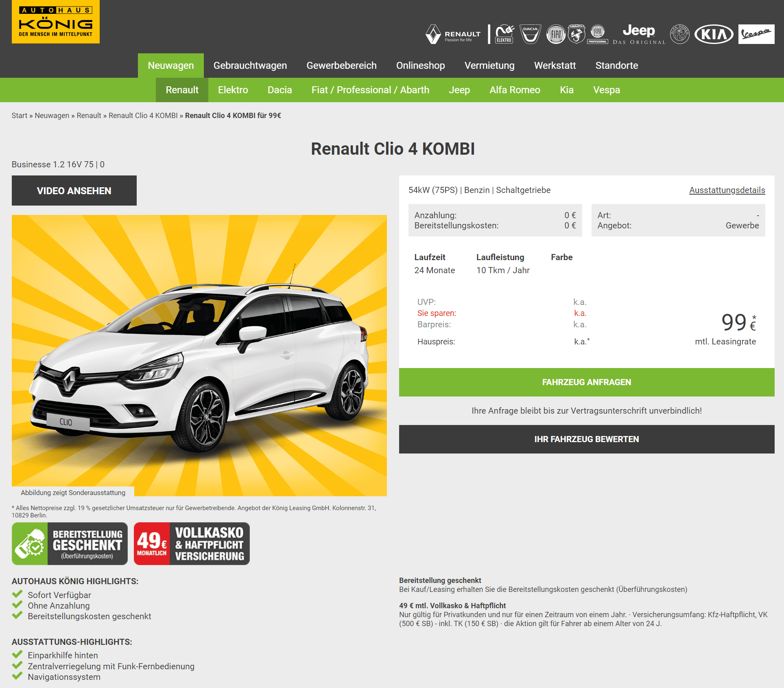This screenshot has width=784, height=688.
Task: Click the 49€ Vollkasko insurance badge
Action: (192, 543)
